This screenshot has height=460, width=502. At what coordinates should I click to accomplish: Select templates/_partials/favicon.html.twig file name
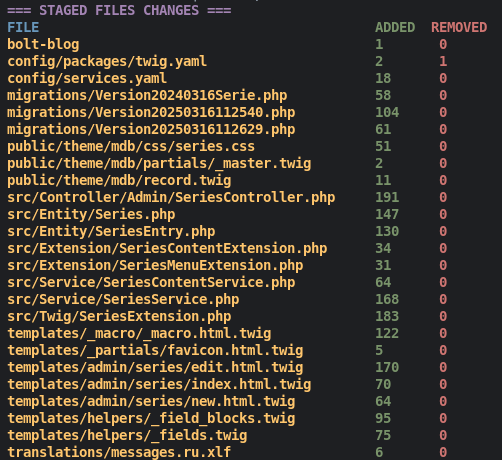(x=155, y=351)
